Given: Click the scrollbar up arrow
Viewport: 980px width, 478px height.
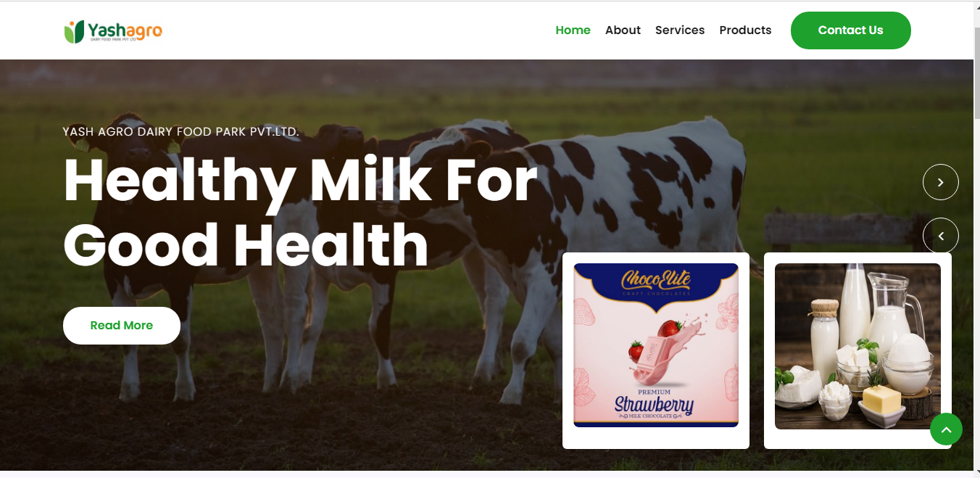Looking at the screenshot, I should pos(976,7).
